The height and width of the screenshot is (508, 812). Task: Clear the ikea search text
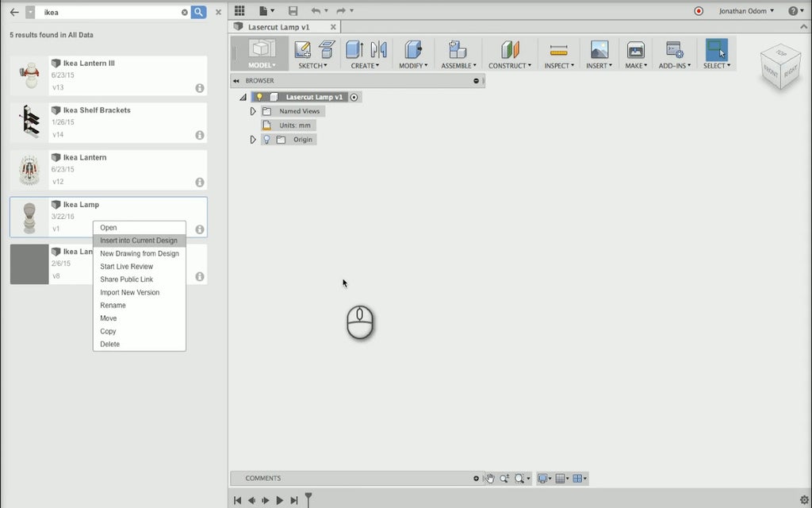[184, 12]
